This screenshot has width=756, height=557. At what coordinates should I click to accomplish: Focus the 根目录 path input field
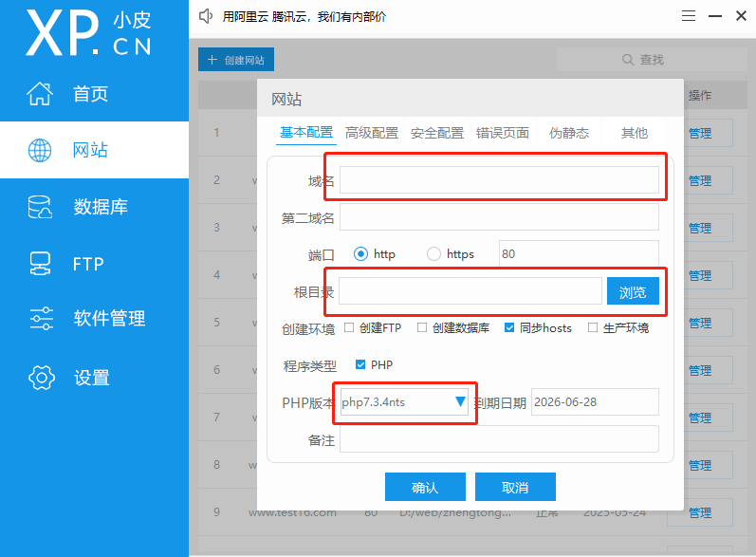[470, 290]
